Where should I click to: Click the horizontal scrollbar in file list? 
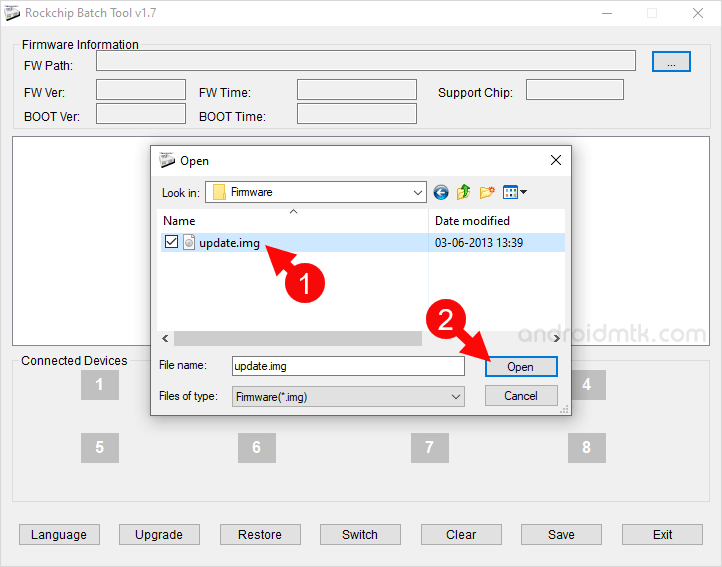click(x=300, y=338)
